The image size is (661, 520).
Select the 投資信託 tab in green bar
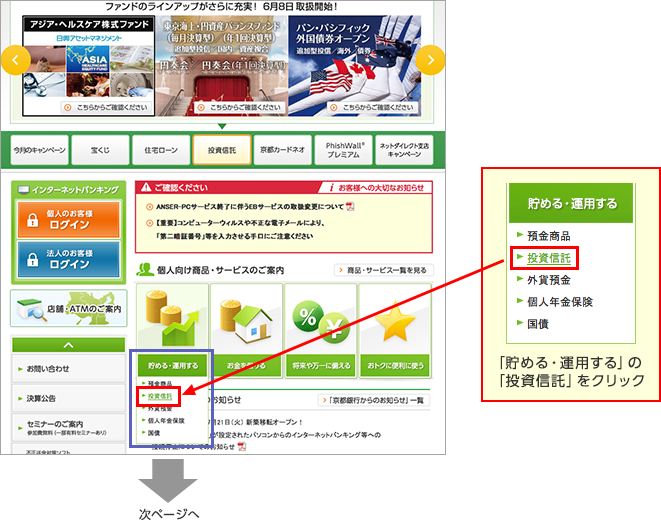click(x=222, y=150)
